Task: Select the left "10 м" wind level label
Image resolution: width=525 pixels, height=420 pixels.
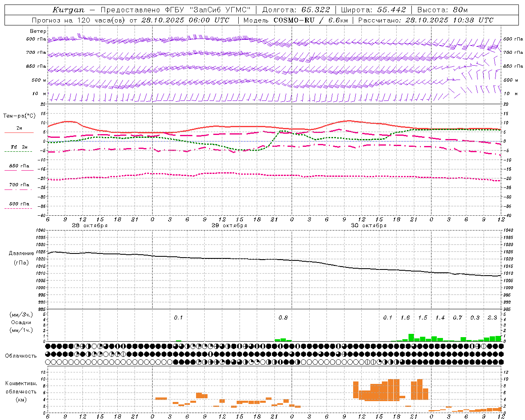Action: coord(39,94)
